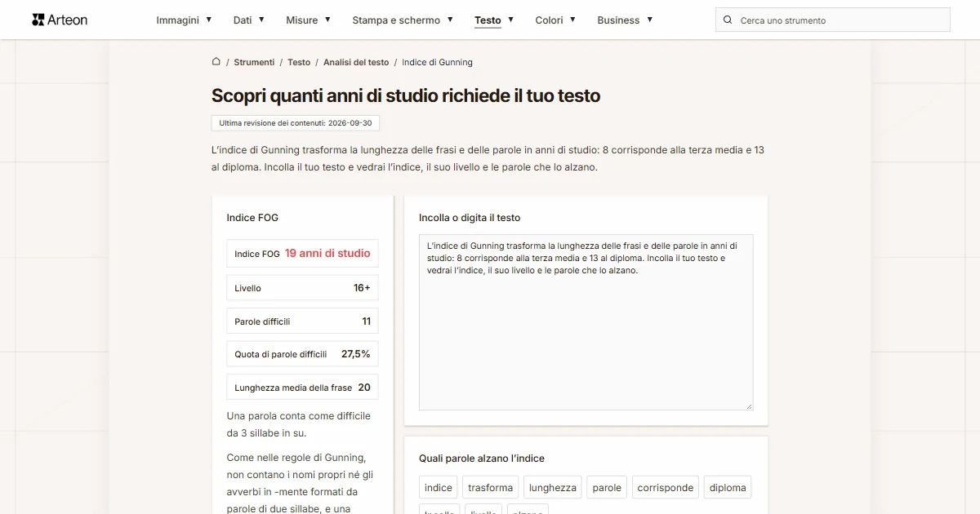Open the Dati menu

coord(243,20)
